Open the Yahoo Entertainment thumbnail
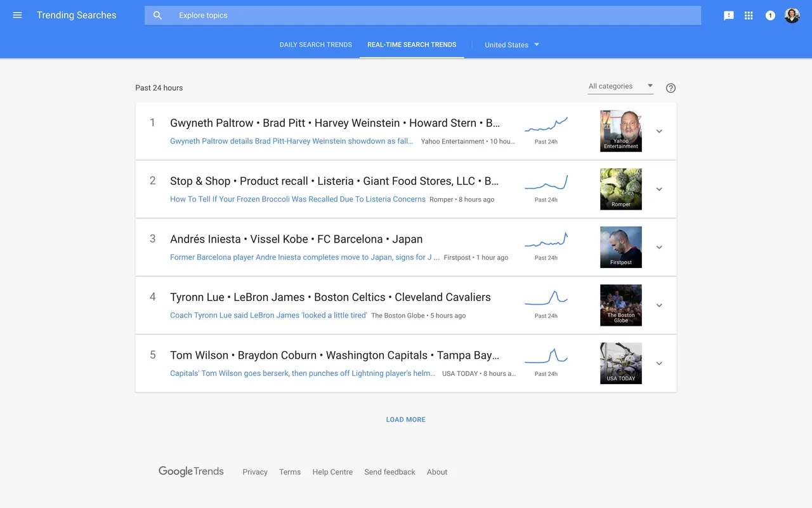Image resolution: width=812 pixels, height=508 pixels. (621, 131)
